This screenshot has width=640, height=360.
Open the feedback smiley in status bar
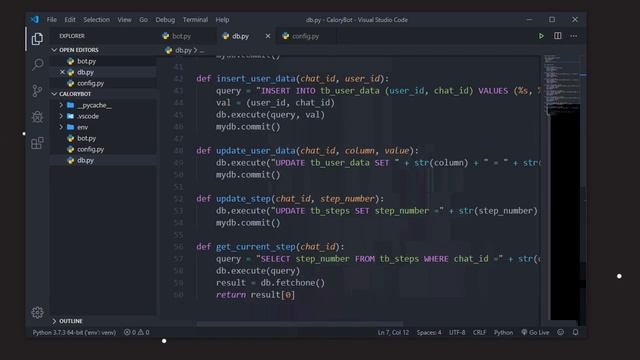(x=560, y=332)
